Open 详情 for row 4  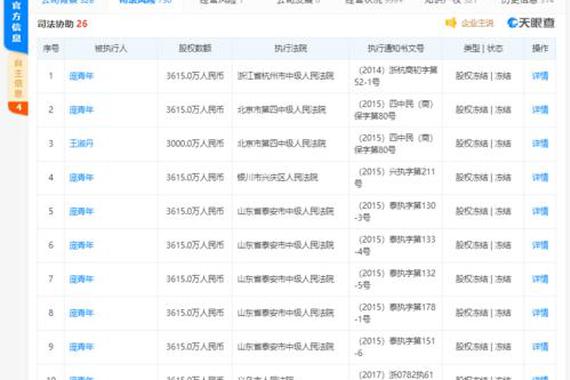(540, 177)
